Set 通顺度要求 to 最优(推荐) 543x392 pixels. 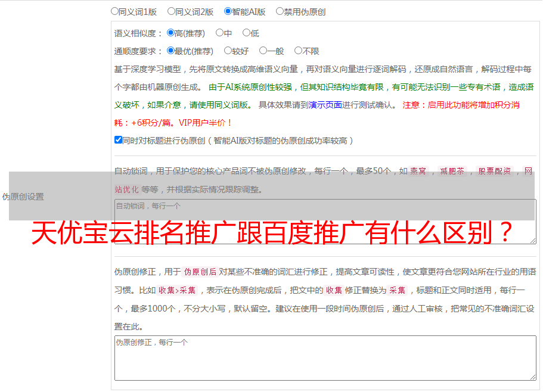click(x=170, y=51)
